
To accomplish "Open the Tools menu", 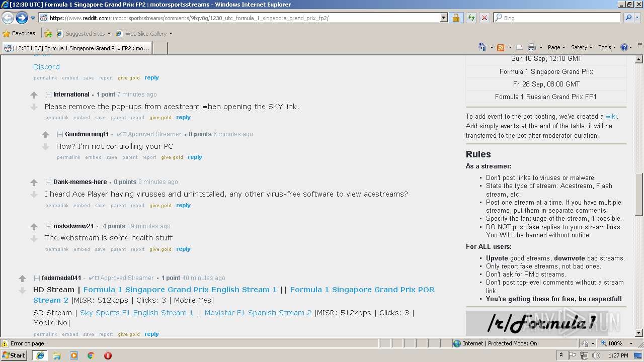I will [607, 47].
